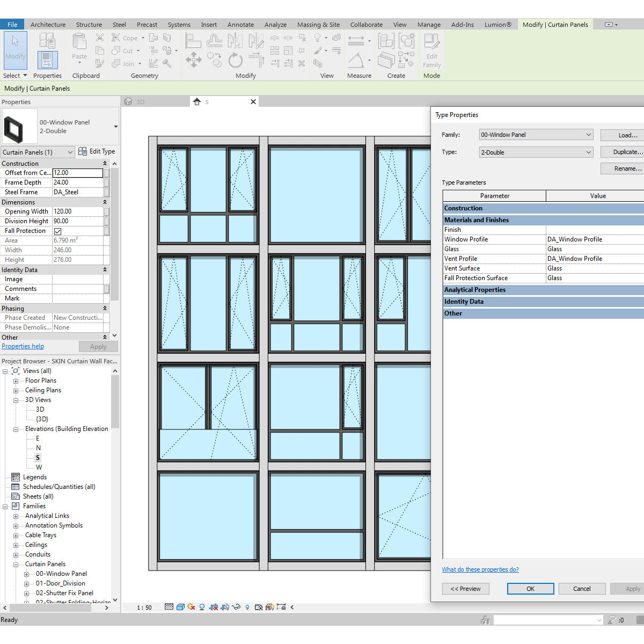Click the Sun Path icon in view controls
The height and width of the screenshot is (644, 644).
(x=191, y=607)
